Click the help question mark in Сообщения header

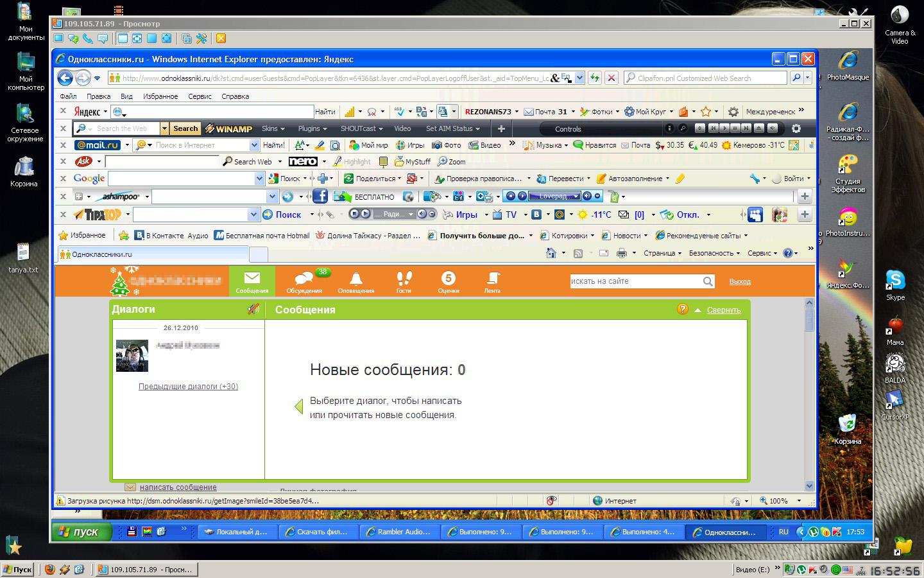click(x=682, y=310)
